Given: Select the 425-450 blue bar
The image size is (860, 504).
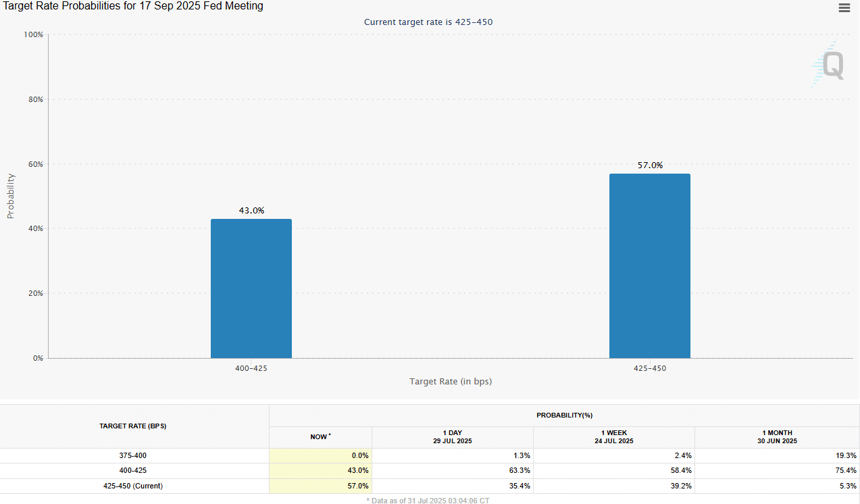Looking at the screenshot, I should (649, 266).
